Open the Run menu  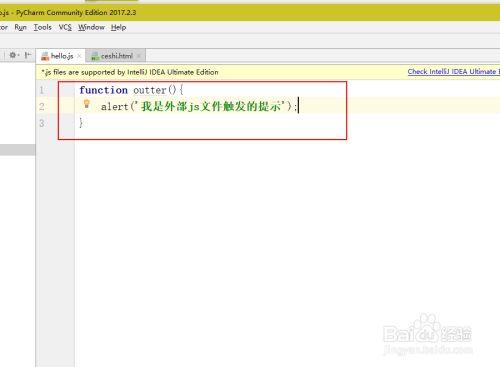[x=20, y=27]
